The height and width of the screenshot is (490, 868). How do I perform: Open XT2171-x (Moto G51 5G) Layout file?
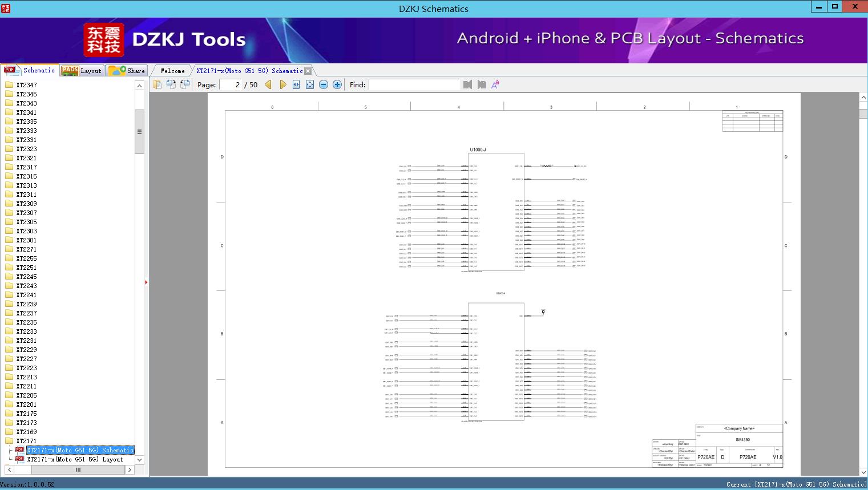(x=75, y=459)
